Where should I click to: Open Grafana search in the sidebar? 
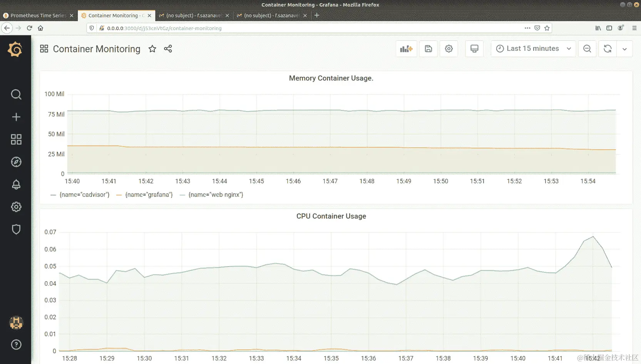pyautogui.click(x=16, y=94)
